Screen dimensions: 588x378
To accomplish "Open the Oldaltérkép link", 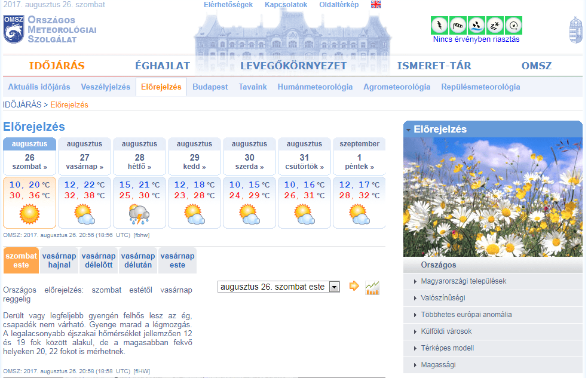I will click(x=339, y=5).
